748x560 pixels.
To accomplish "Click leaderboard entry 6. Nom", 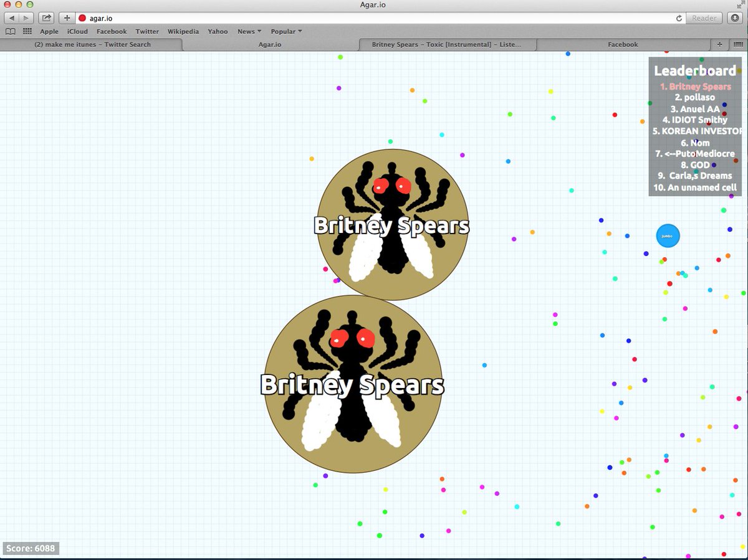I will coord(695,142).
